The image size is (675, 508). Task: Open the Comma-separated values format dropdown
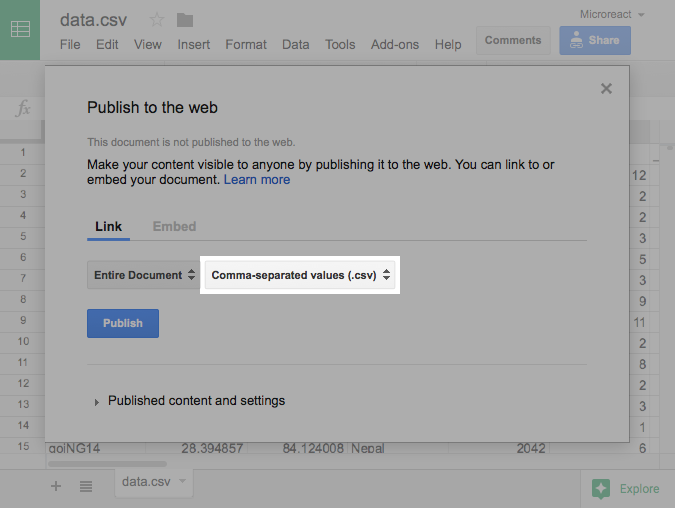pos(300,275)
